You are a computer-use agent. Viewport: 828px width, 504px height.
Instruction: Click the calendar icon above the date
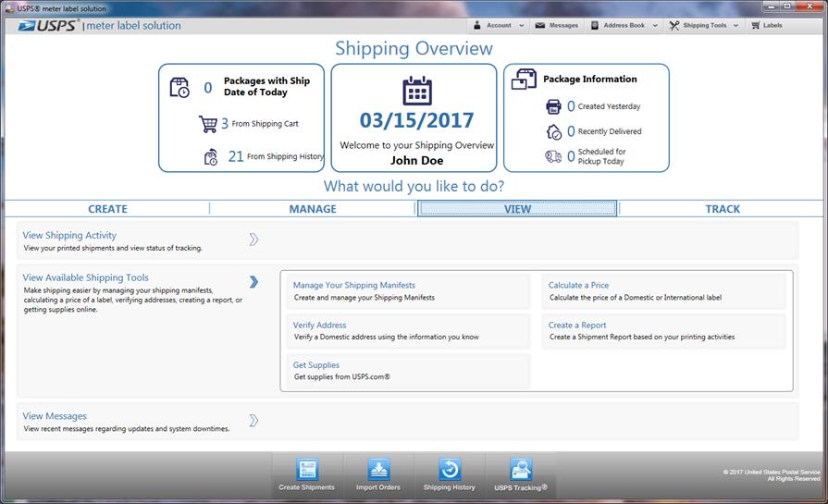coord(417,91)
